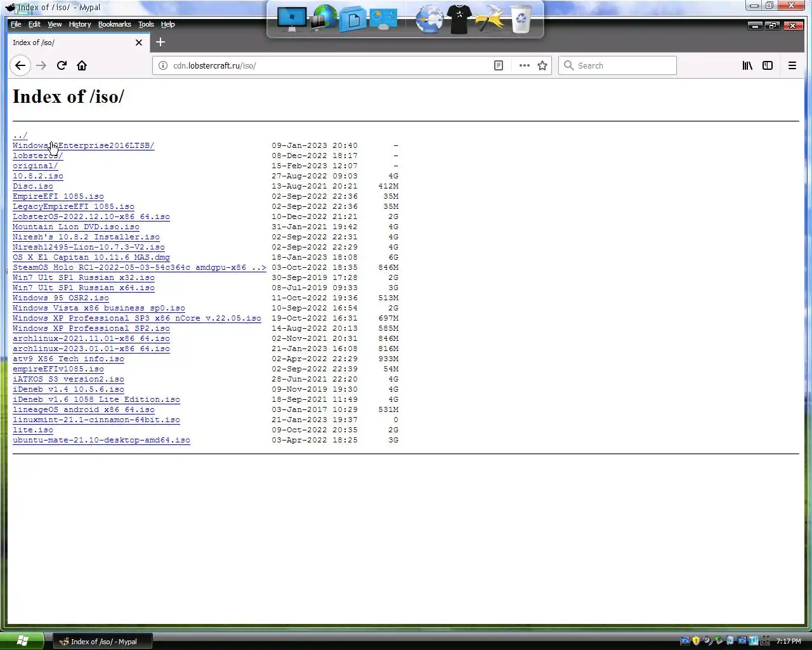Open Windows10Enterprise2016LTSB/ folder link

pyautogui.click(x=84, y=145)
